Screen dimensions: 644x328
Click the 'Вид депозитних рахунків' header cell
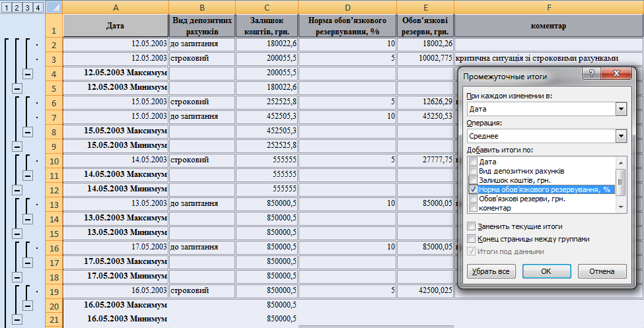[202, 26]
